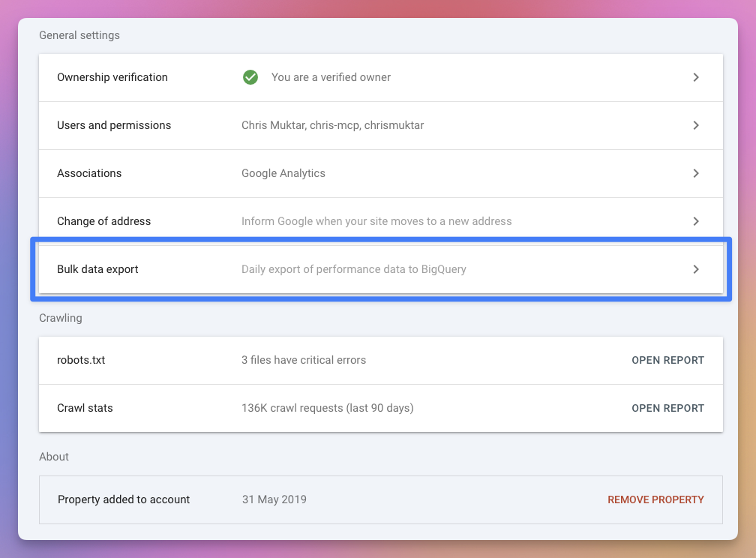Click REMOVE PROPERTY
Viewport: 756px width, 558px height.
point(655,499)
